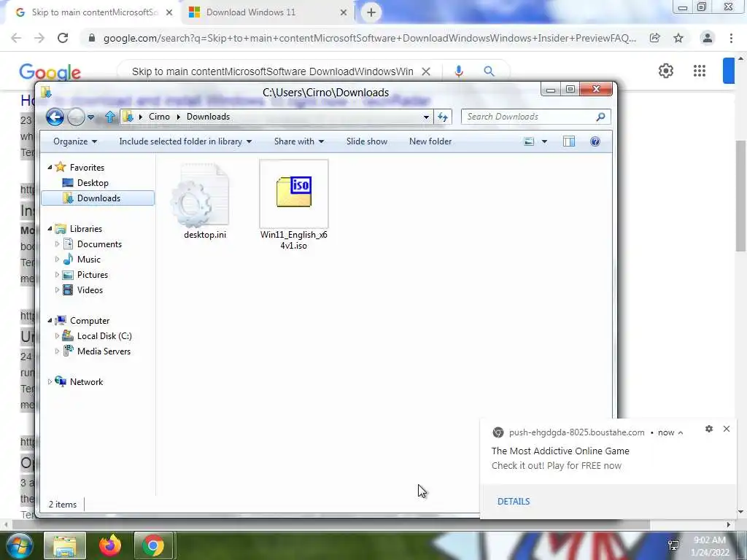
Task: Collapse Libraries tree node
Action: [x=50, y=228]
